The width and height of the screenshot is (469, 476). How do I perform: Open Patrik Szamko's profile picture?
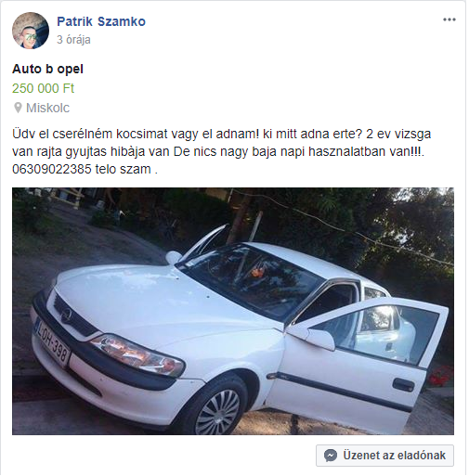[x=31, y=31]
